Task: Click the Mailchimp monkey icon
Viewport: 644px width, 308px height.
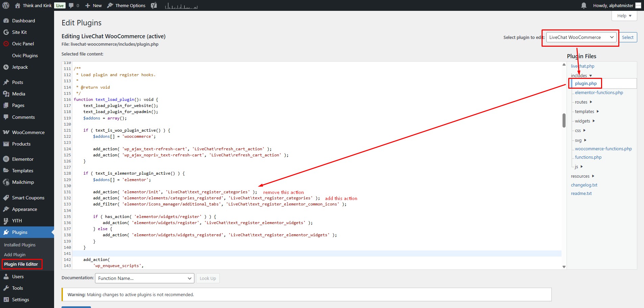Action: click(6, 182)
